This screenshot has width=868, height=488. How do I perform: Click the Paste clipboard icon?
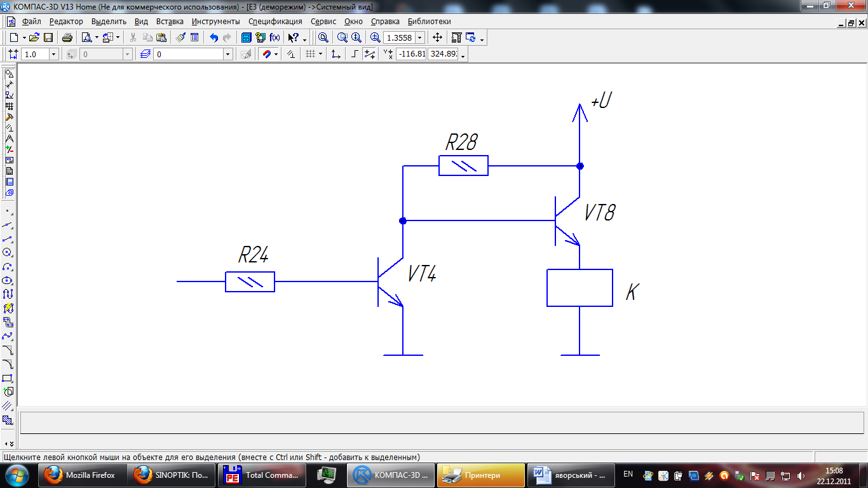(161, 37)
